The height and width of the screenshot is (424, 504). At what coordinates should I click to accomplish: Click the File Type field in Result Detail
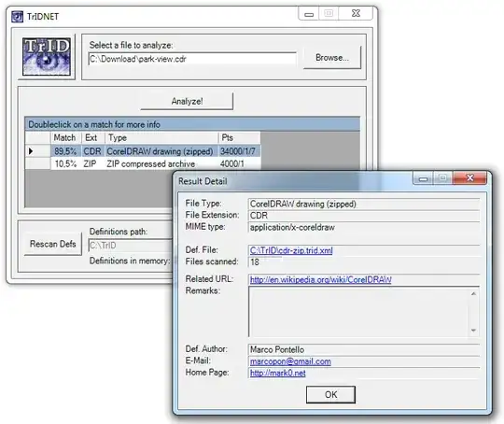point(364,204)
